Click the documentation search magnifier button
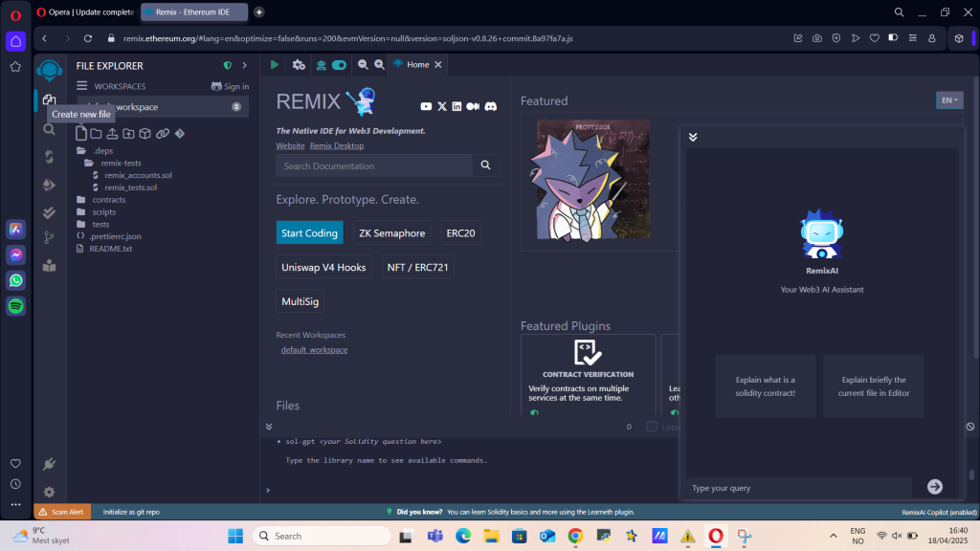This screenshot has width=980, height=551. pos(485,165)
